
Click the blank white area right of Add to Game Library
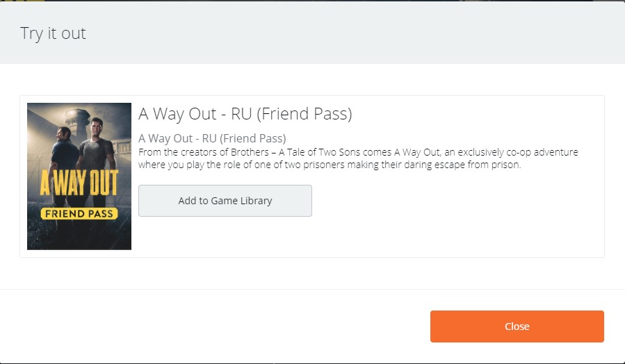coord(452,201)
